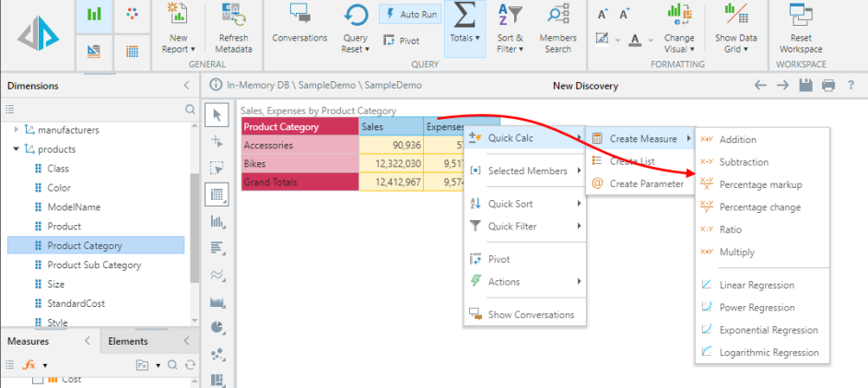Choose the Linear Regression option
Screen dimensions: 868x388
click(762, 285)
